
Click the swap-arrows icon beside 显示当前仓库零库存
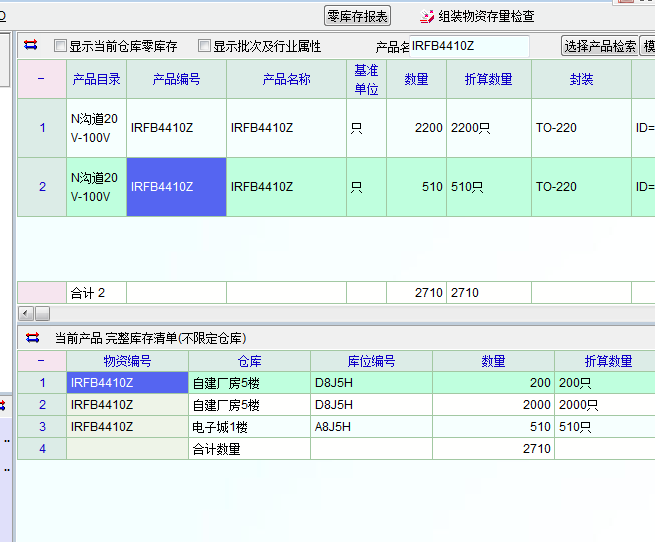coord(30,46)
